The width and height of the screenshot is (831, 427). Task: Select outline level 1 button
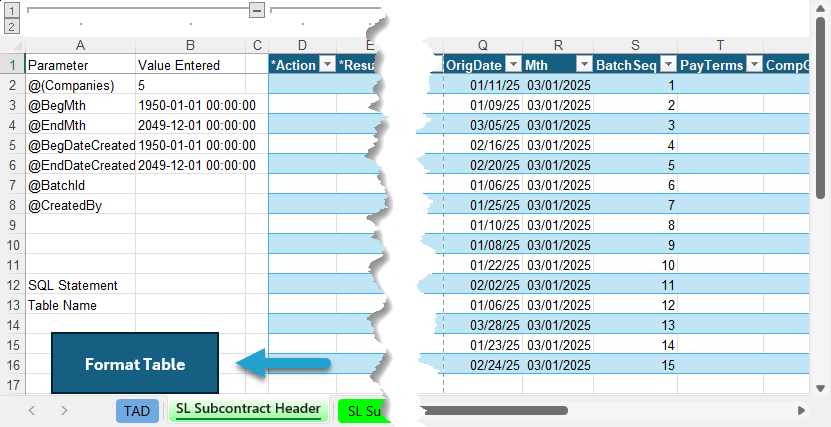[x=12, y=10]
